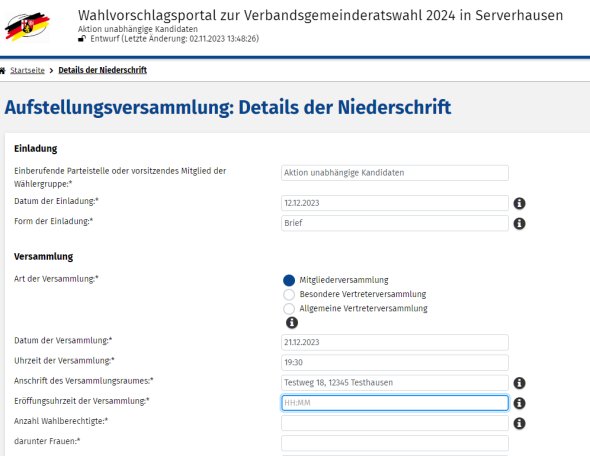Click Details der Niederschrift breadcrumb link
This screenshot has width=590, height=456.
tap(103, 70)
